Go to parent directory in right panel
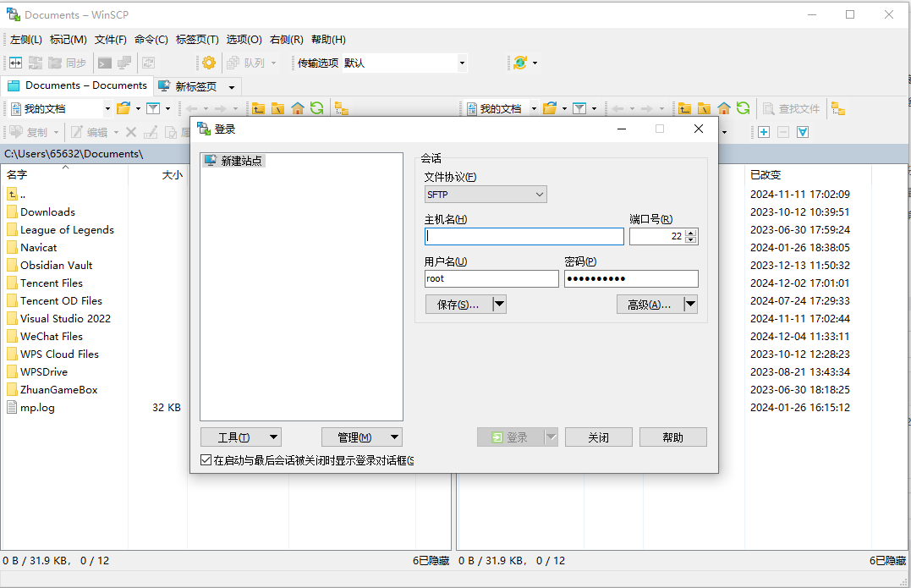Screen dimensions: 911x588 point(684,108)
